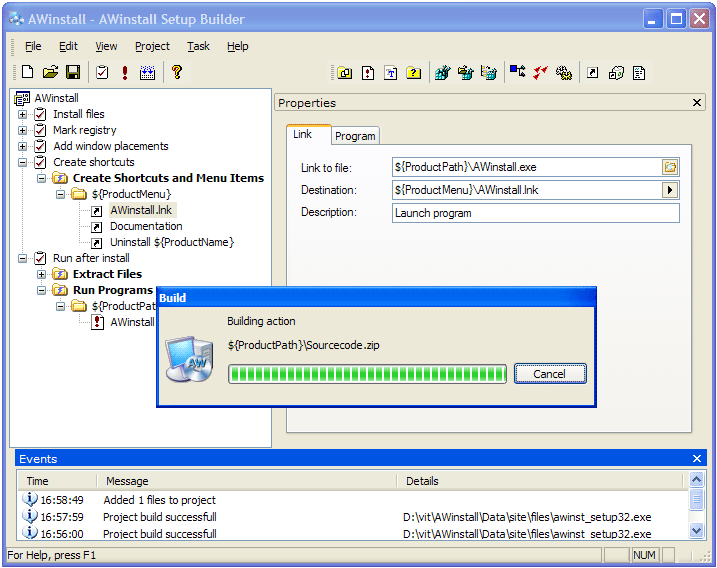The height and width of the screenshot is (568, 717).
Task: Close the Events panel
Action: [x=696, y=459]
